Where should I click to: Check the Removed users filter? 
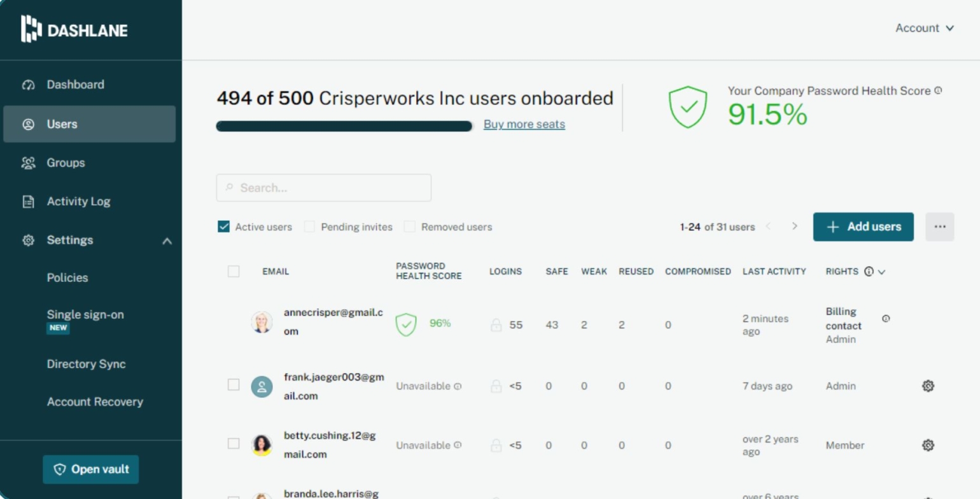(410, 227)
